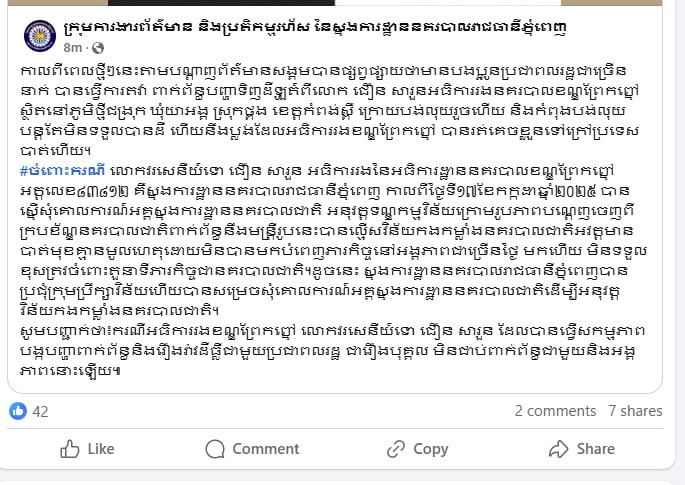The width and height of the screenshot is (685, 485).
Task: Follow the blue #ចំពោះករណី hashtag
Action: click(62, 171)
